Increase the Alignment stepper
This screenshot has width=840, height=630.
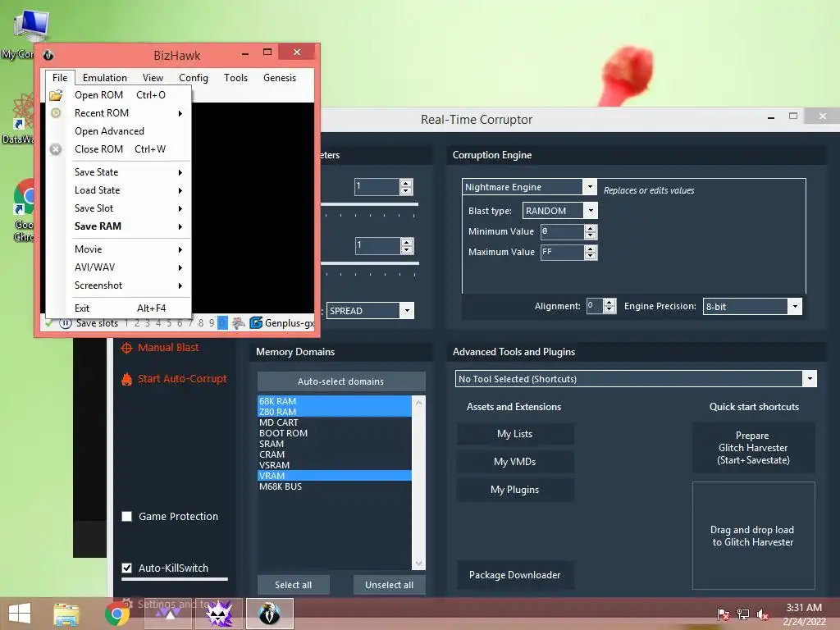point(609,303)
